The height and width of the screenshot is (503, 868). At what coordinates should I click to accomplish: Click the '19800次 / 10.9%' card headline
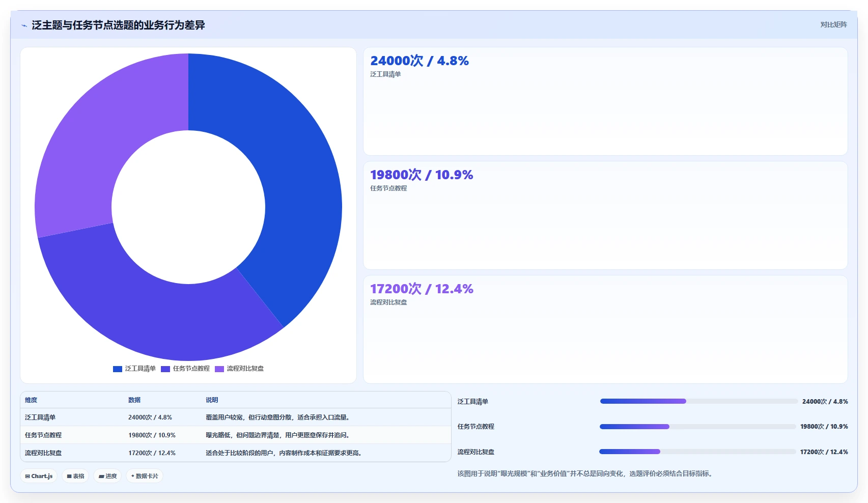tap(422, 175)
